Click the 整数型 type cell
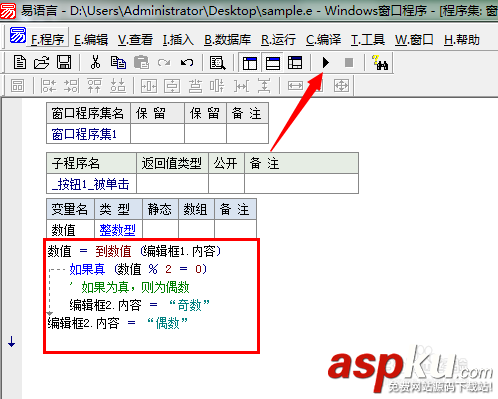Viewport: 498px width, 399px height. [x=118, y=230]
